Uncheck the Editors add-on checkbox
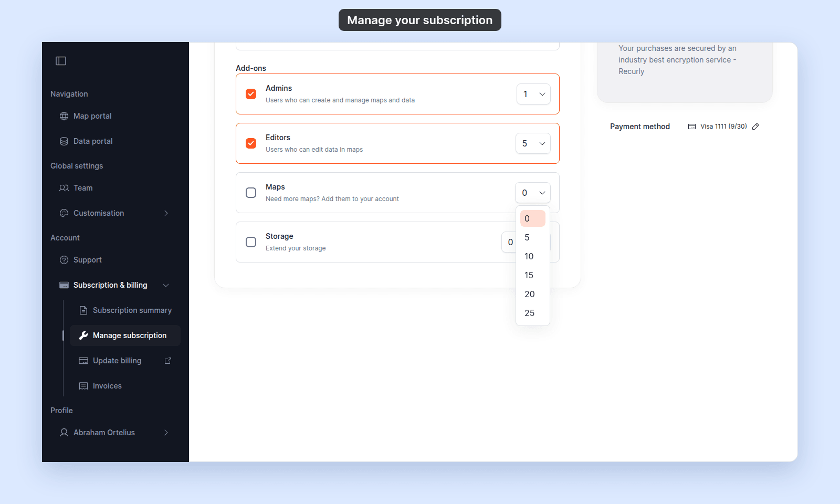840x504 pixels. click(x=251, y=143)
